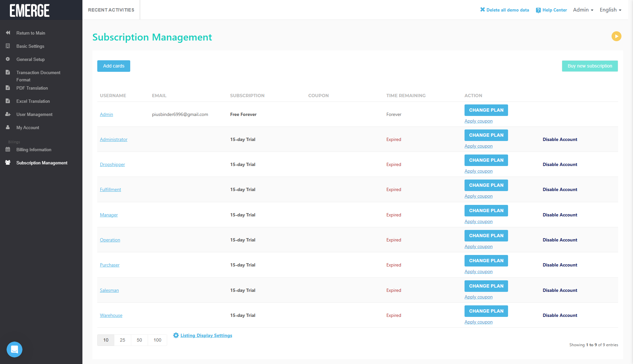Image resolution: width=633 pixels, height=364 pixels.
Task: Open My Account in sidebar
Action: [28, 127]
